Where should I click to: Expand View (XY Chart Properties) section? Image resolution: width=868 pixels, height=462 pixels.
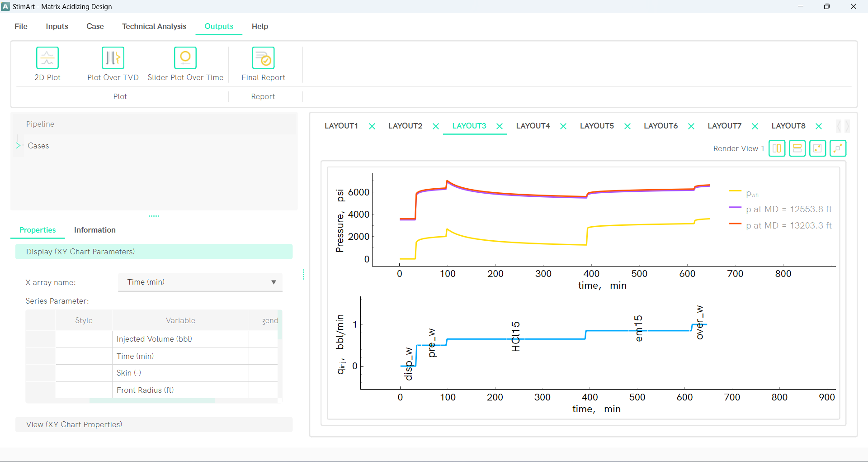tap(154, 424)
